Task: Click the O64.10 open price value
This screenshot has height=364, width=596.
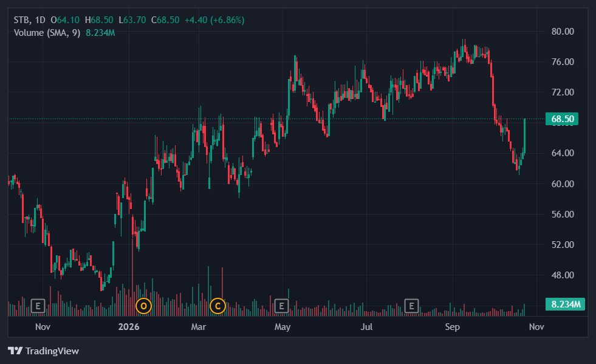Action: click(65, 20)
